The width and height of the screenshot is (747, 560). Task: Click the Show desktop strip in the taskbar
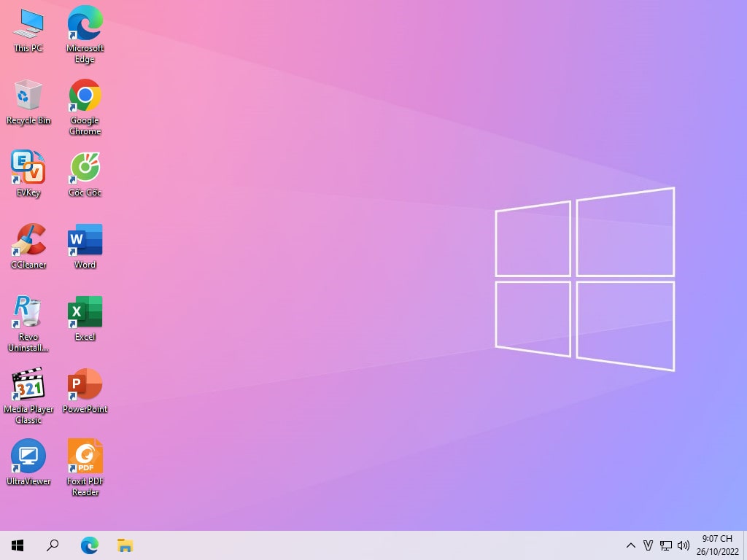coord(745,545)
